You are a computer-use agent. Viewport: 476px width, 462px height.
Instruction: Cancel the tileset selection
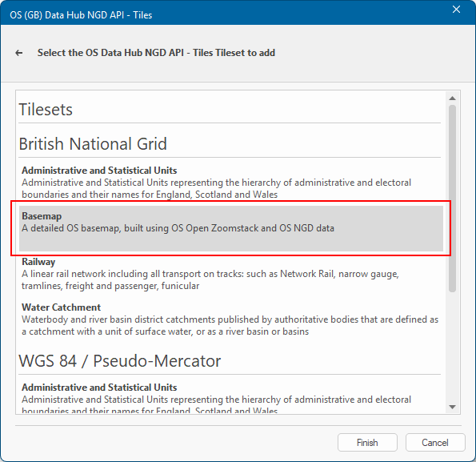(x=435, y=442)
